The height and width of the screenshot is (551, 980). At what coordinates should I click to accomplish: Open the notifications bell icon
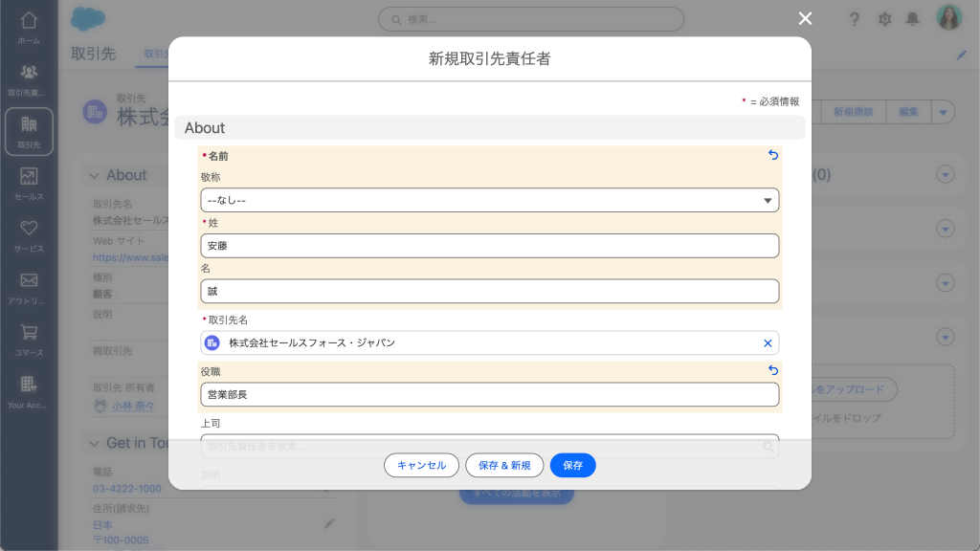[x=912, y=19]
